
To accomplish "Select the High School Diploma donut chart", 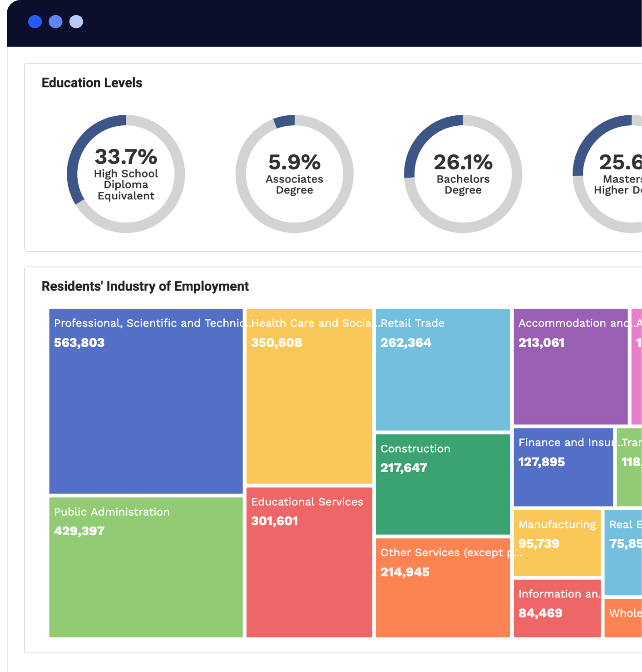I will [126, 174].
